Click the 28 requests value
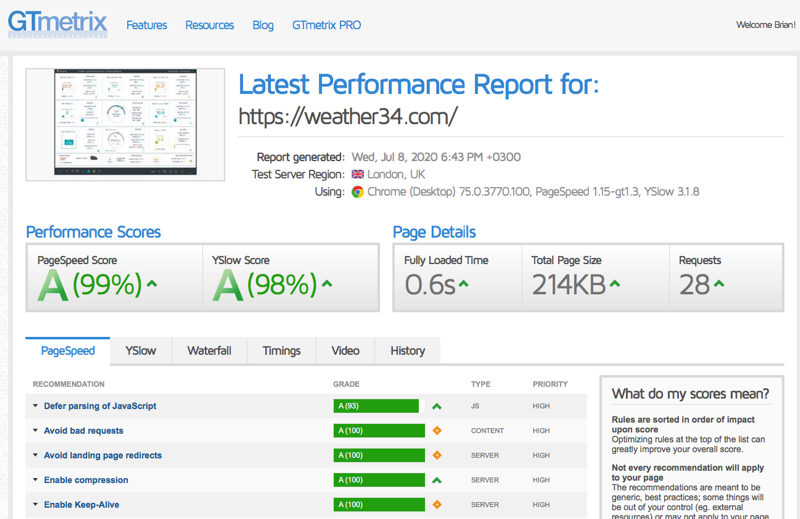 point(694,284)
